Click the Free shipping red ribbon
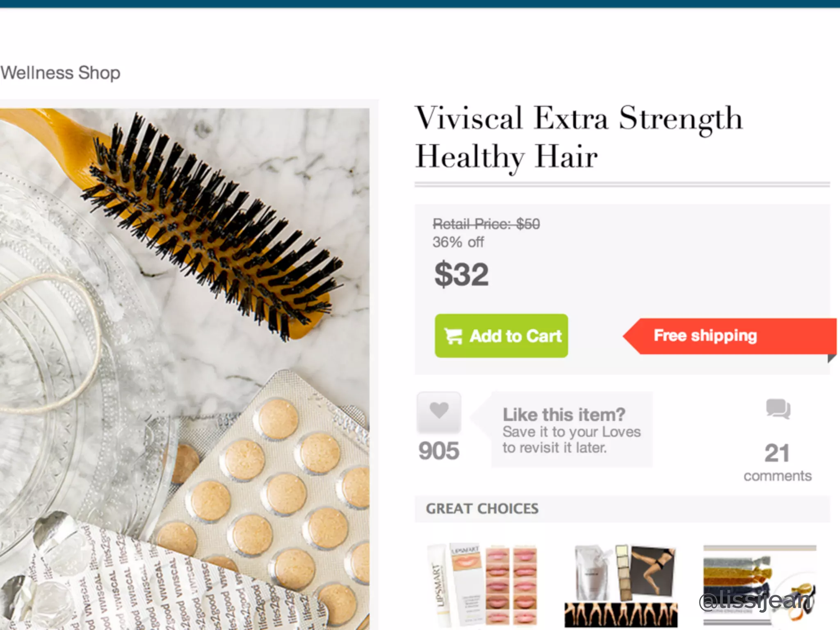The image size is (840, 630). [730, 336]
